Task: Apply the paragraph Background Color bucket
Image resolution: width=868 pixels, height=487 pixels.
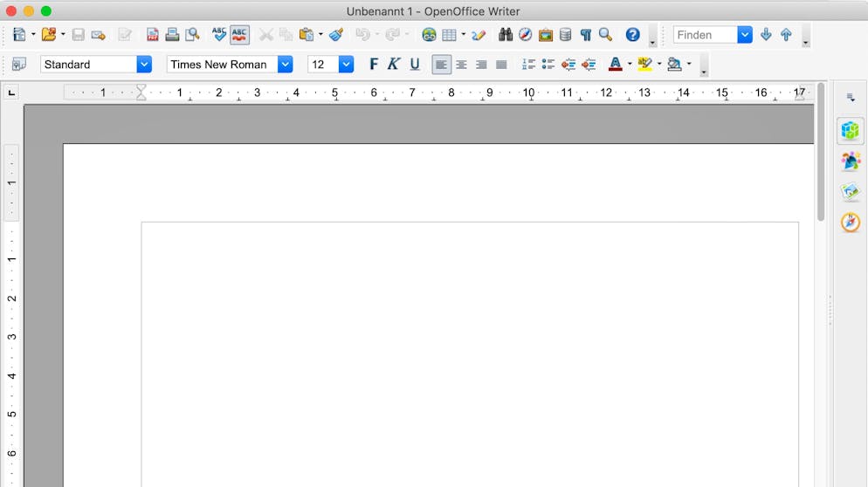Action: pyautogui.click(x=674, y=65)
